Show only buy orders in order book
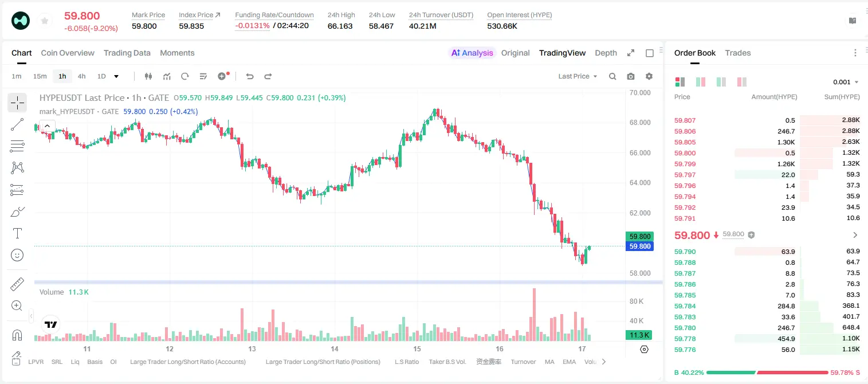 721,82
